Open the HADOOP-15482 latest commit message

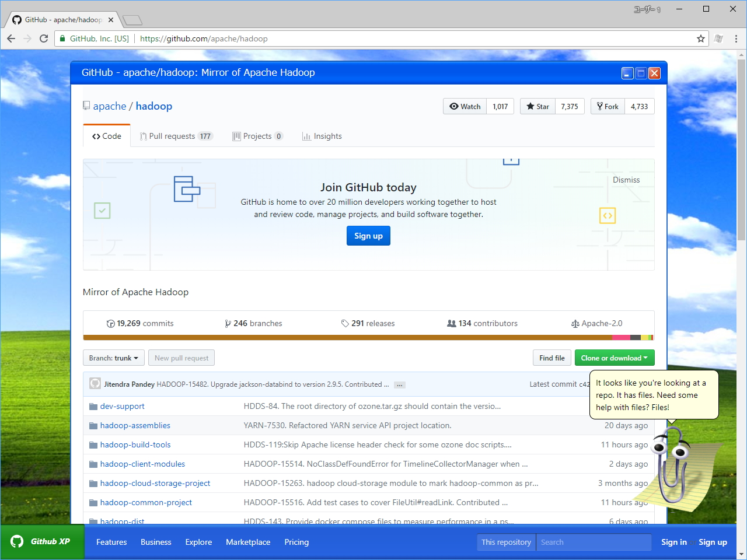[273, 384]
